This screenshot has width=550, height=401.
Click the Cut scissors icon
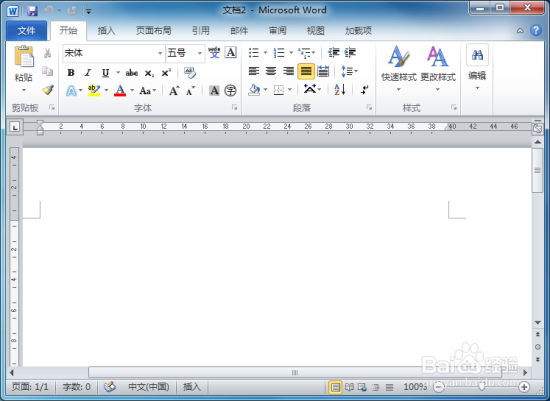tap(47, 53)
